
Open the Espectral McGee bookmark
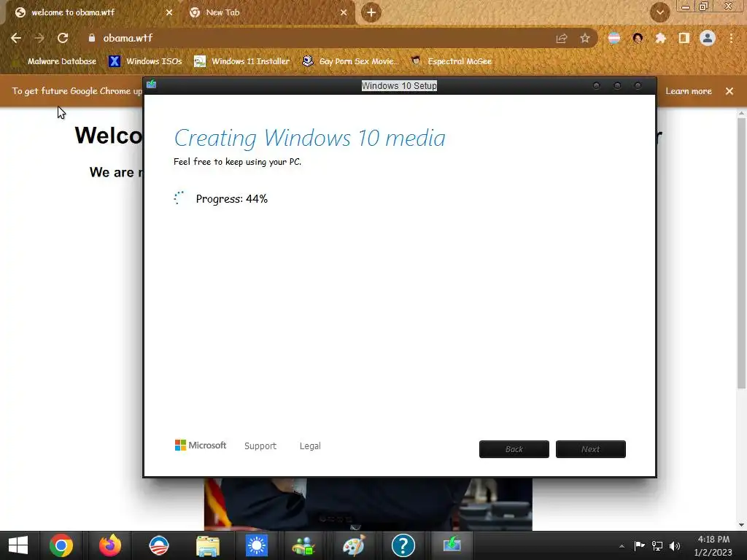(451, 61)
